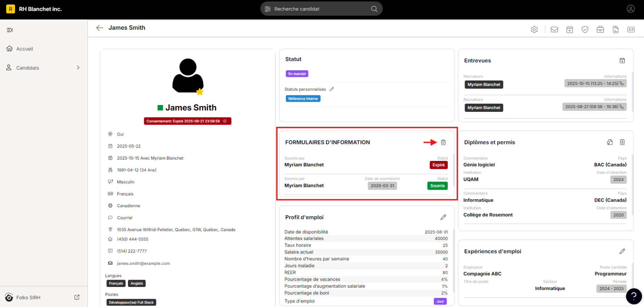Click the Date de disponibilité row
Viewport: 644px width, 307px height.
pyautogui.click(x=366, y=232)
